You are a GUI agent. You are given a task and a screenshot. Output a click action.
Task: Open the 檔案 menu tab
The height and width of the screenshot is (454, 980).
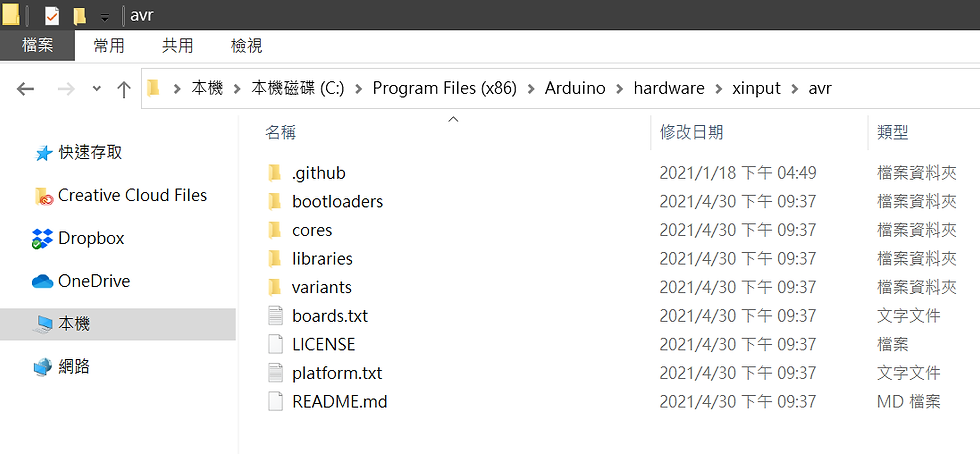tap(38, 46)
